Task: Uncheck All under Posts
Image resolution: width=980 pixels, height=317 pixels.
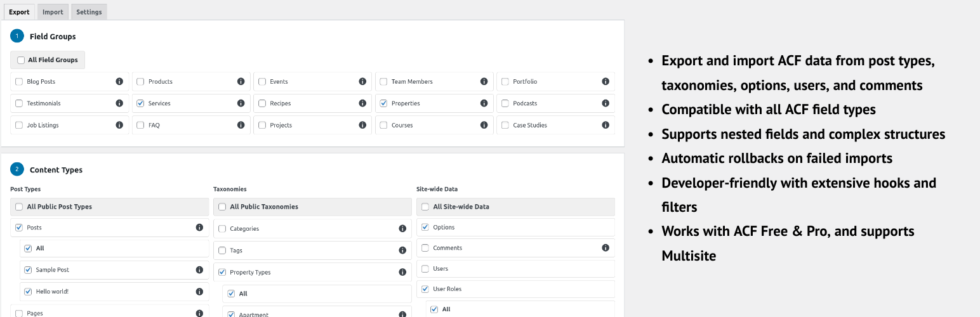Action: [28, 249]
